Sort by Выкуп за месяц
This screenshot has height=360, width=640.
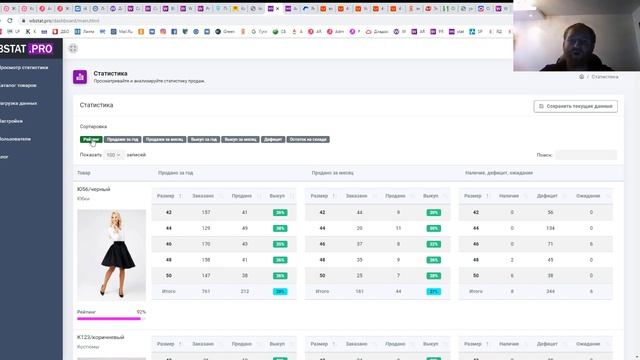point(240,140)
